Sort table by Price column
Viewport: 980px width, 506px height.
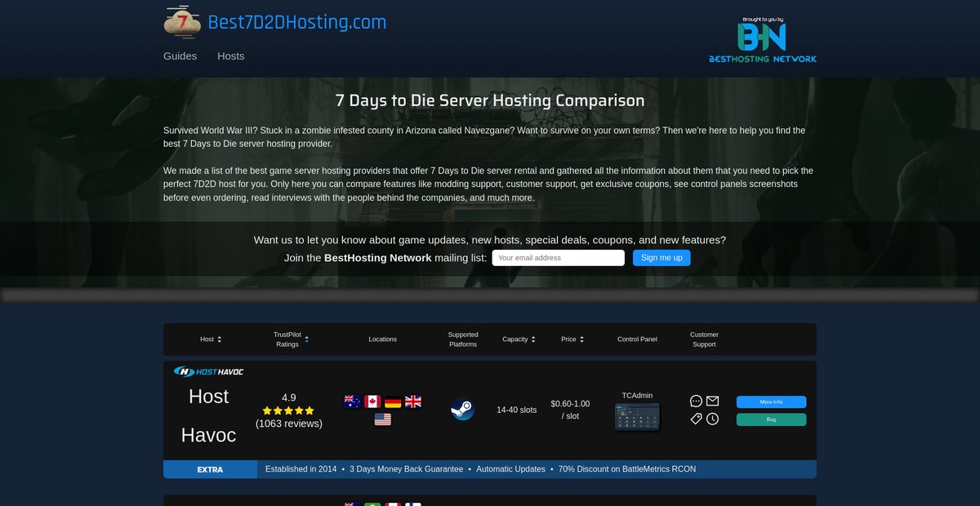pyautogui.click(x=572, y=340)
